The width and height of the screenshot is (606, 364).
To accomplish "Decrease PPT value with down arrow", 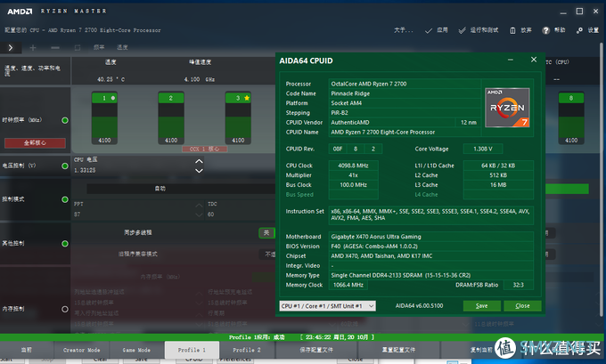I will [199, 214].
